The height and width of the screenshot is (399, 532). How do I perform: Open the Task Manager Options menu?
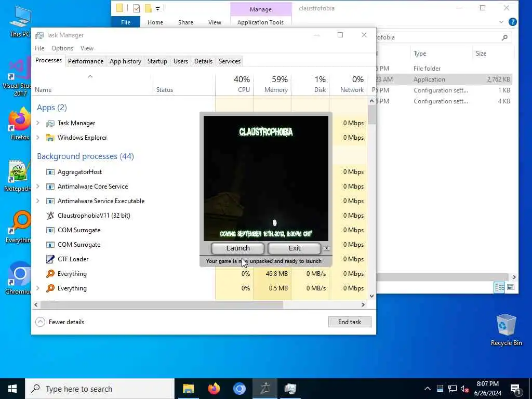tap(62, 48)
